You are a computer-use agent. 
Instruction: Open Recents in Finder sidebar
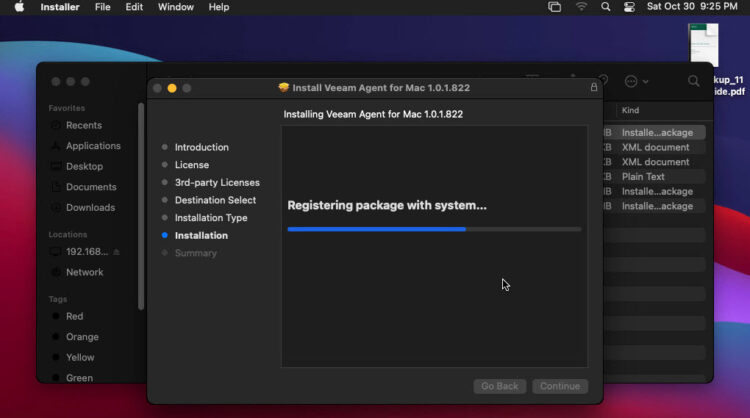point(84,125)
